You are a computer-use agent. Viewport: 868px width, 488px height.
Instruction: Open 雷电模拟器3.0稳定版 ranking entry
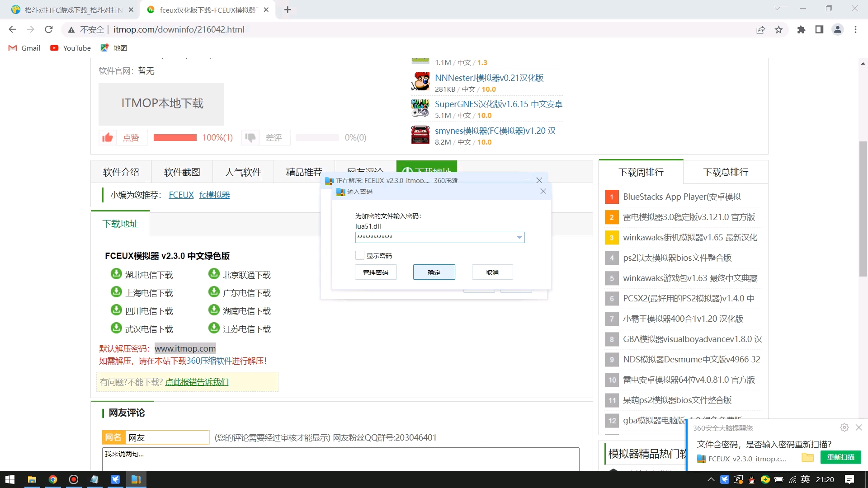pyautogui.click(x=689, y=217)
